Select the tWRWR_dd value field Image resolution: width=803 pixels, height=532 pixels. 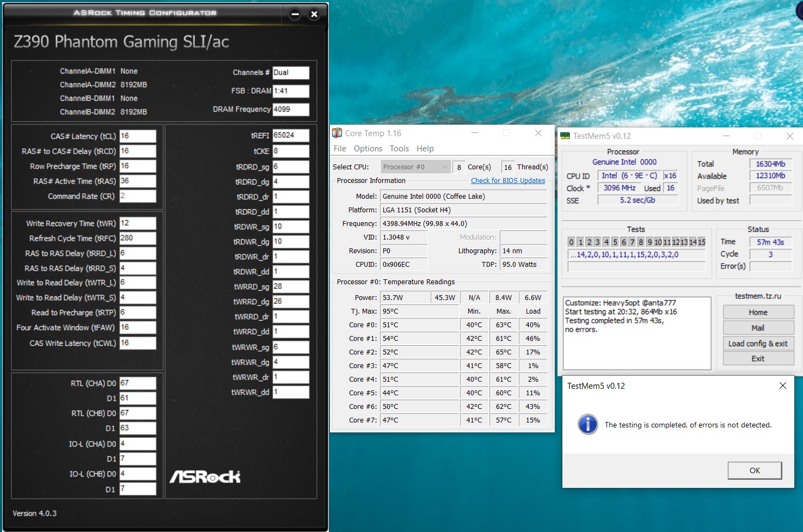[291, 392]
